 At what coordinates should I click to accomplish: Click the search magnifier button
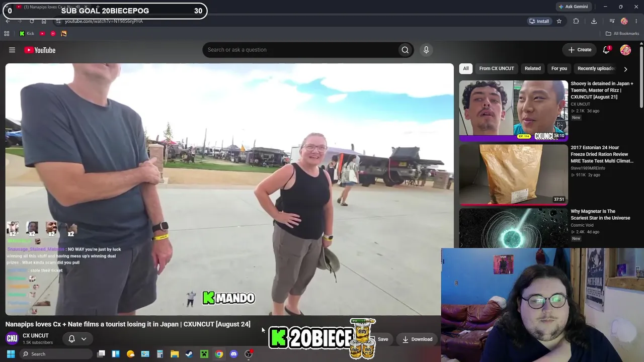pyautogui.click(x=405, y=50)
